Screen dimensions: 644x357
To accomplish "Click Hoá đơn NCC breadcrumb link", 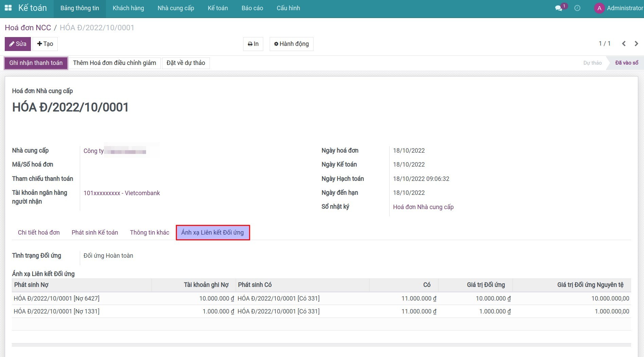I will tap(28, 28).
